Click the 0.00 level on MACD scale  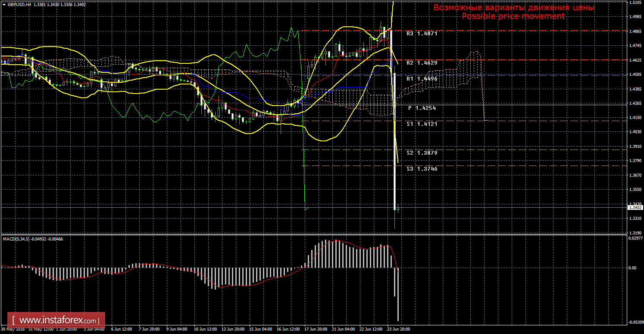click(x=633, y=268)
